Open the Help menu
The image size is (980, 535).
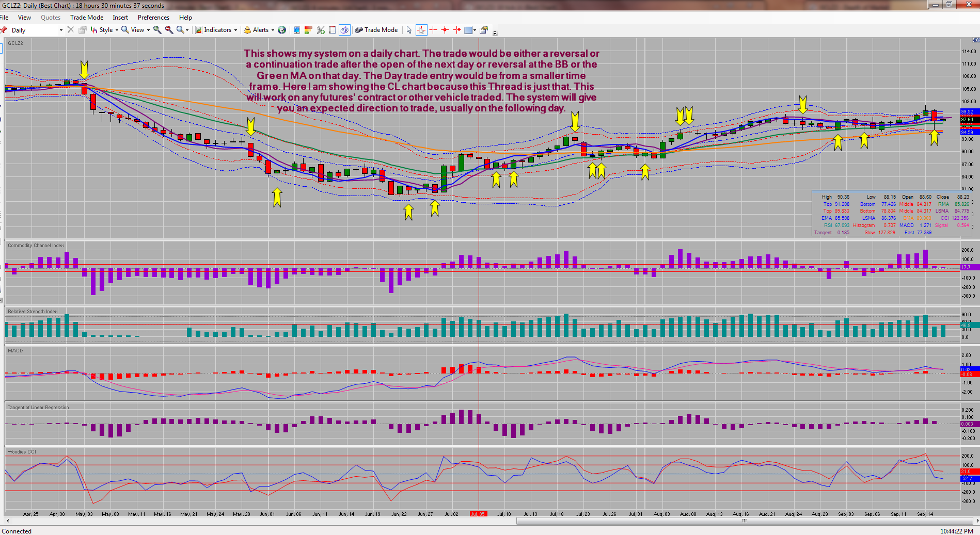(x=185, y=18)
